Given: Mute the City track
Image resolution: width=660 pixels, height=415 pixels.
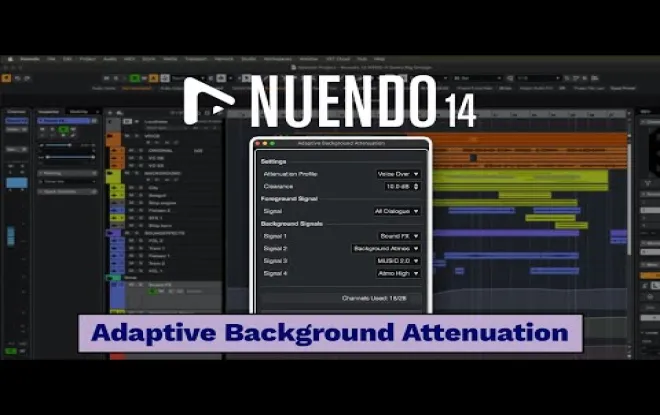Looking at the screenshot, I should (x=131, y=188).
